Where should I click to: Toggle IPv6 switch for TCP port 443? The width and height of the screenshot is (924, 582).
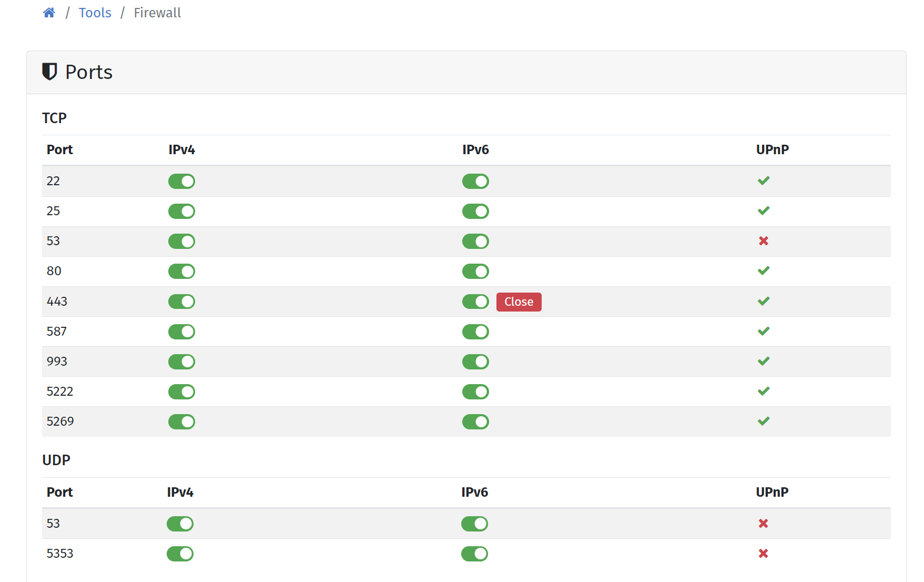coord(475,302)
